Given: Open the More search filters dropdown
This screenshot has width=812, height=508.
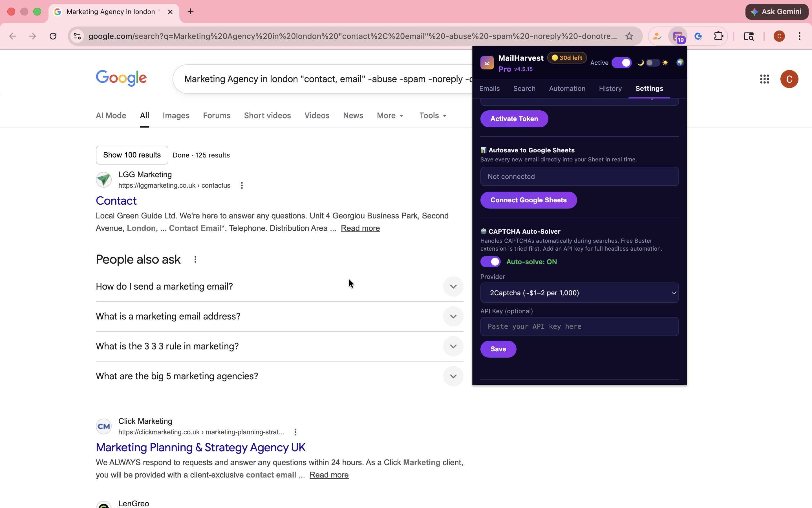Looking at the screenshot, I should pos(390,116).
